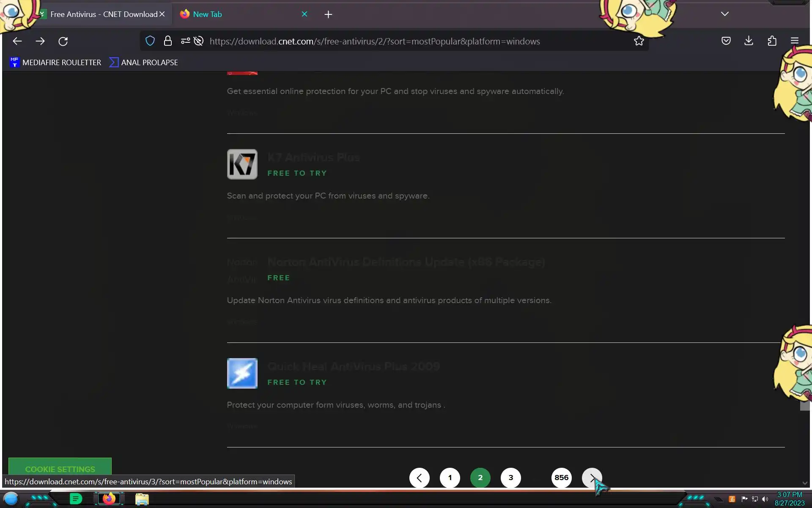Click the browser forward arrow
Image resolution: width=812 pixels, height=508 pixels.
[40, 41]
